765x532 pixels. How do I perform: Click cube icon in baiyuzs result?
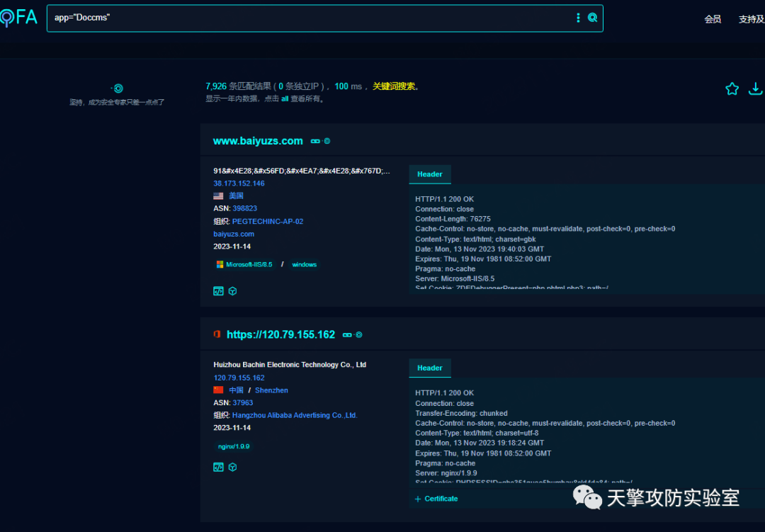click(x=233, y=291)
